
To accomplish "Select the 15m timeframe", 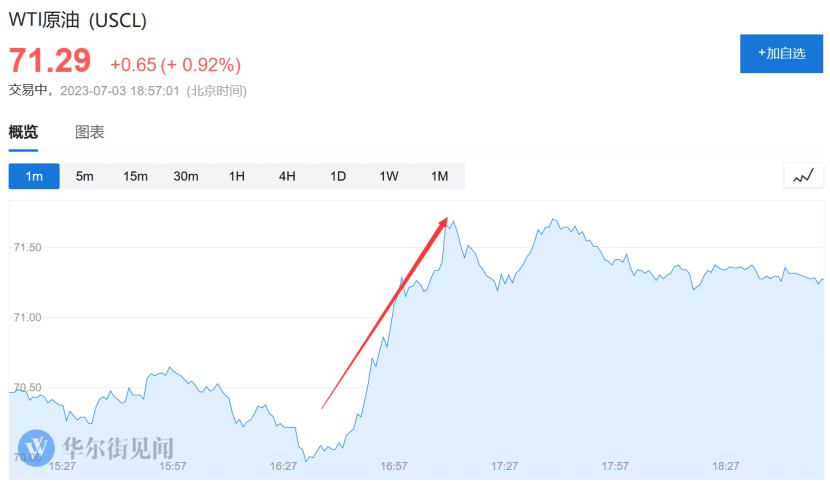I will (135, 176).
